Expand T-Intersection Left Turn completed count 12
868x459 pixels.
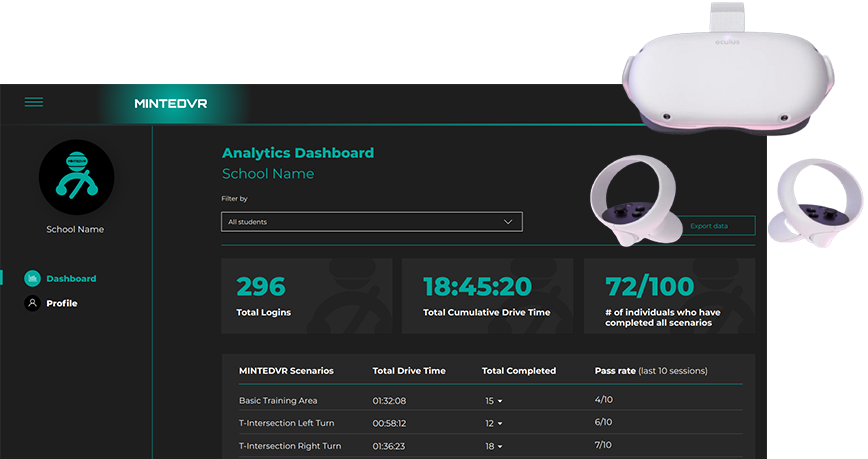pyautogui.click(x=494, y=424)
